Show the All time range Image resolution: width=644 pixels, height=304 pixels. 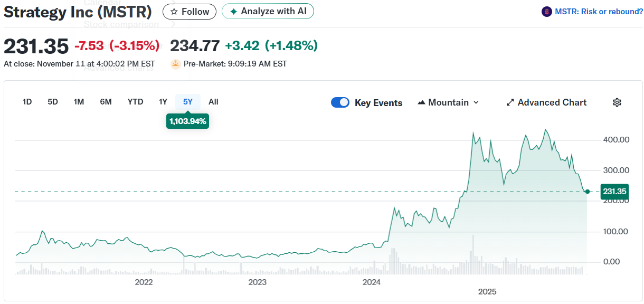pos(213,102)
